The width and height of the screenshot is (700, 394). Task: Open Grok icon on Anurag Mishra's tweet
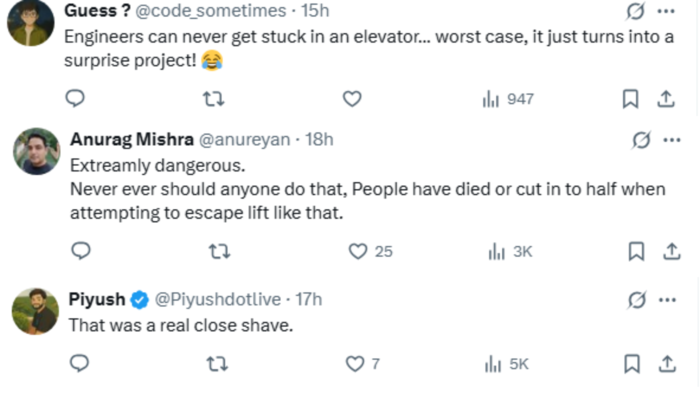641,140
